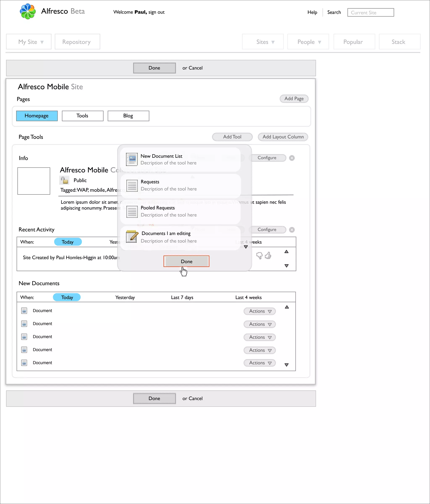Select the Pooled Requests tool icon
430x504 pixels.
[x=132, y=212]
